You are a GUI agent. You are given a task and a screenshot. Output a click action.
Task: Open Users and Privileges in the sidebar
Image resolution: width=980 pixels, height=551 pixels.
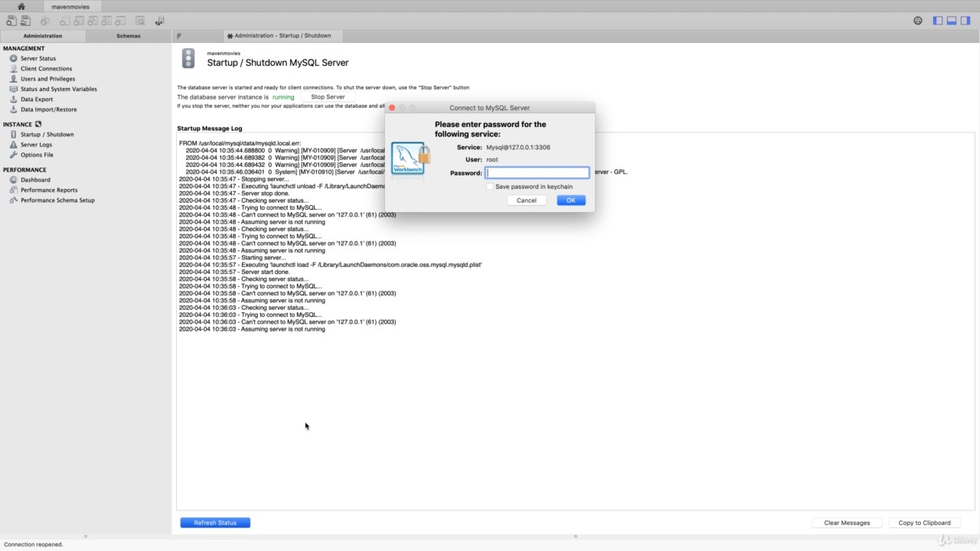(47, 79)
